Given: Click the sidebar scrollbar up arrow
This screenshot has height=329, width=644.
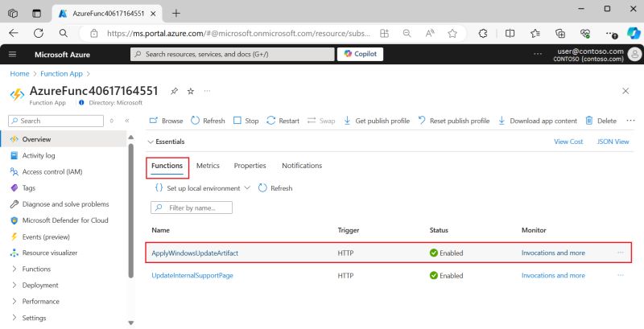Looking at the screenshot, I should (x=131, y=137).
